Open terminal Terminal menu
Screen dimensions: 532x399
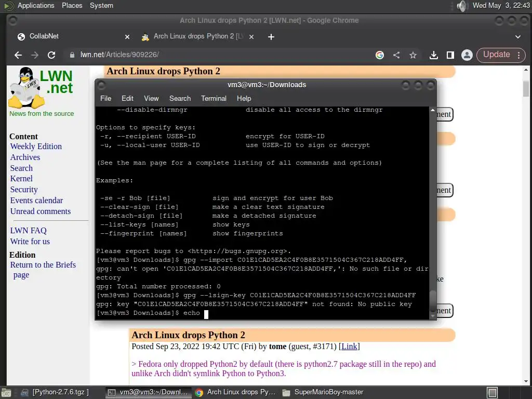pos(214,98)
